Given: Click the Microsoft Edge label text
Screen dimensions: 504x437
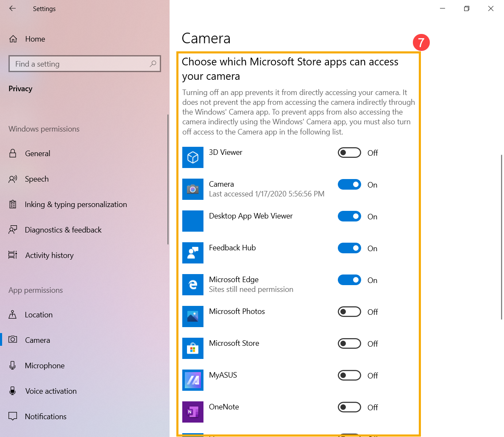Looking at the screenshot, I should [x=234, y=279].
